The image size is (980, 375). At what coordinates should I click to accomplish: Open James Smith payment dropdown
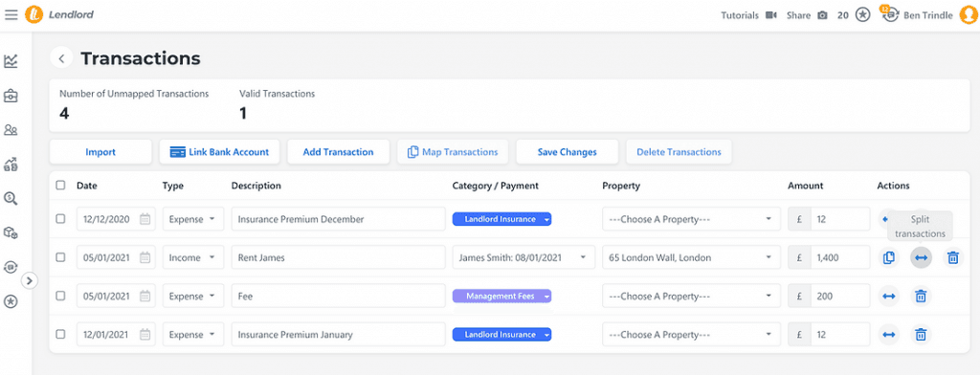pos(523,257)
